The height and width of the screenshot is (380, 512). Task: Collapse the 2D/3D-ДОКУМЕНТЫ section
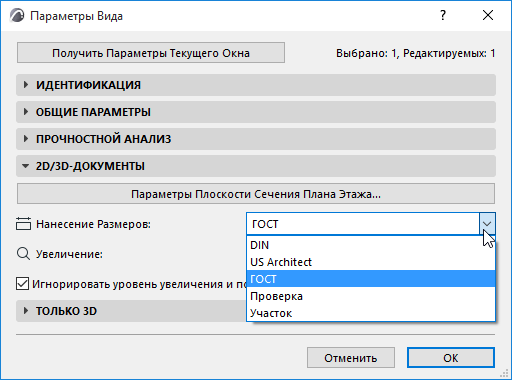256,166
